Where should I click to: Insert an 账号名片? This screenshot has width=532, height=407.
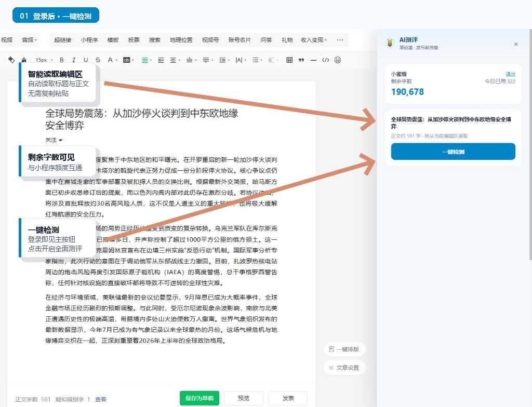[x=240, y=40]
